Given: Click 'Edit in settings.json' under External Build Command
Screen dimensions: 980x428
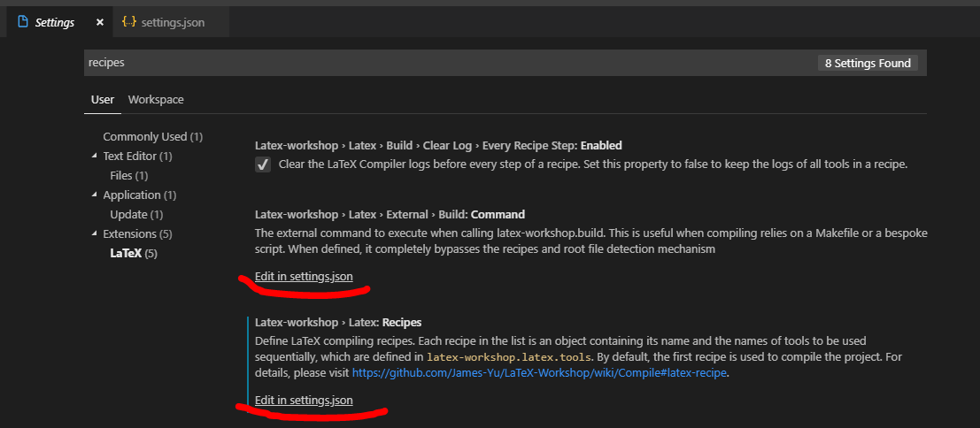Looking at the screenshot, I should (x=304, y=277).
